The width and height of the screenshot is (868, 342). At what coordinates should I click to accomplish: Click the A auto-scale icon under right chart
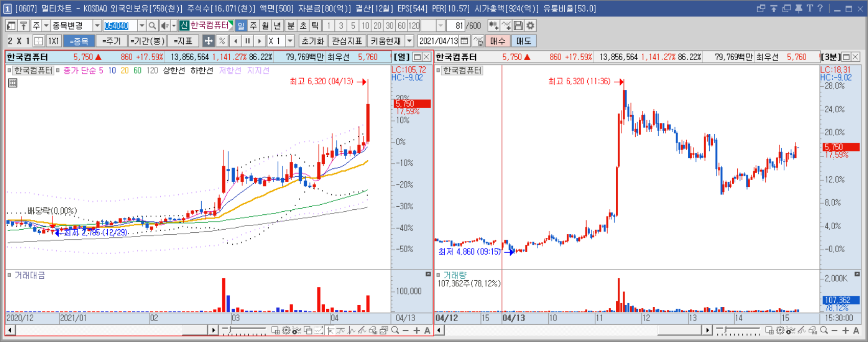tap(856, 330)
